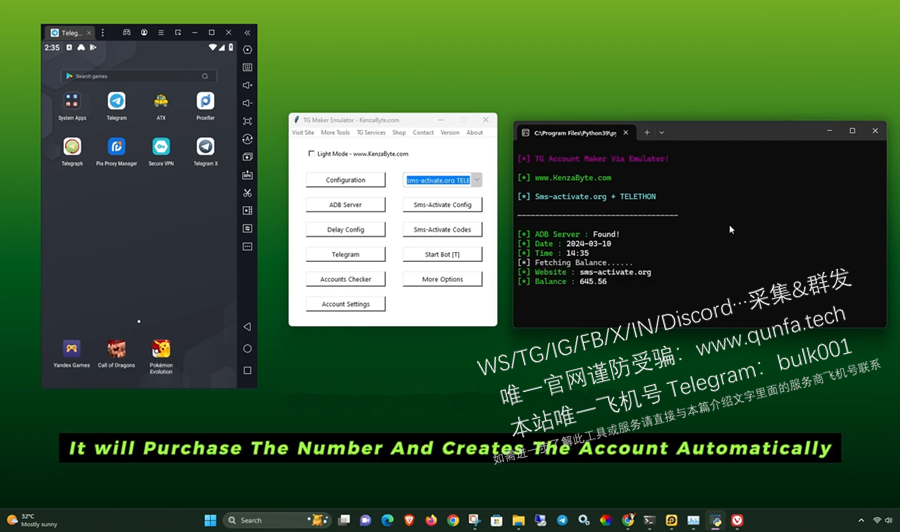Viewport: 900px width, 532px height.
Task: Click the Android recent apps square in the emulator
Action: click(x=247, y=371)
